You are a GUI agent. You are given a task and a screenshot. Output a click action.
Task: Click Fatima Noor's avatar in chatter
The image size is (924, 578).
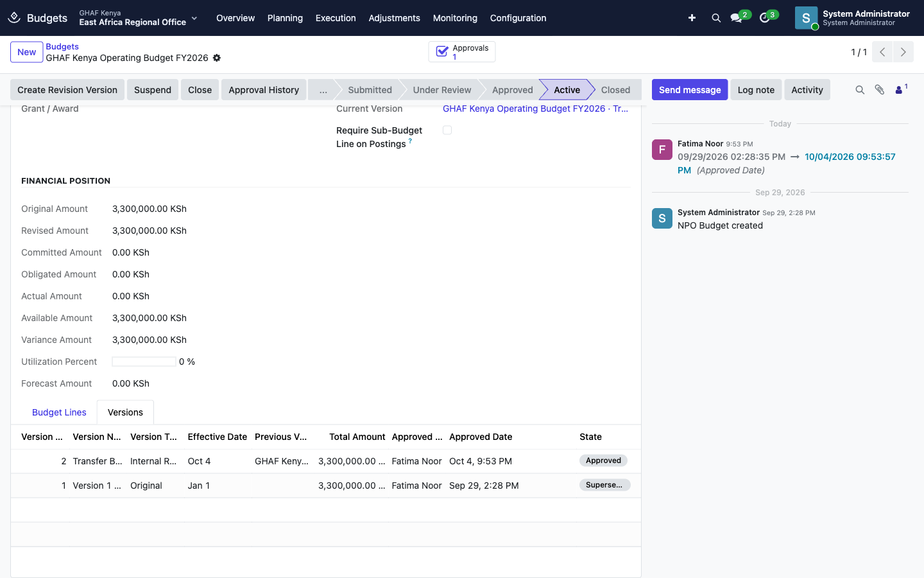pyautogui.click(x=662, y=150)
